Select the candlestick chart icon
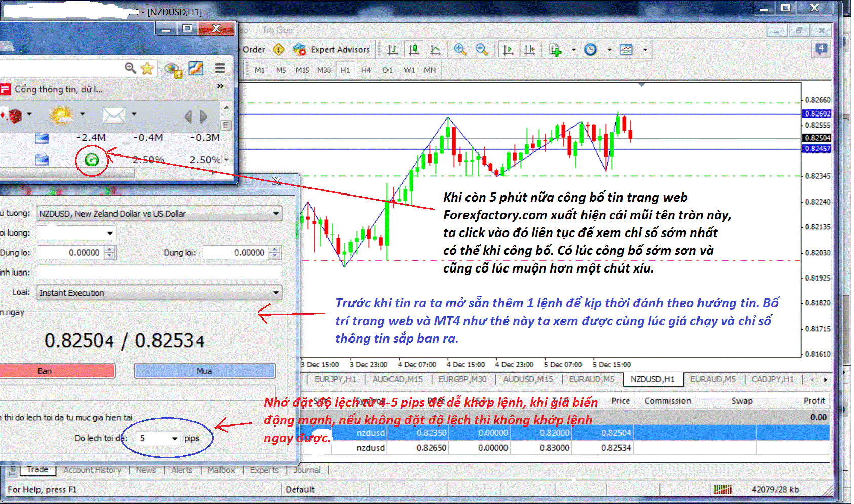Image resolution: width=854 pixels, height=504 pixels. [x=414, y=50]
